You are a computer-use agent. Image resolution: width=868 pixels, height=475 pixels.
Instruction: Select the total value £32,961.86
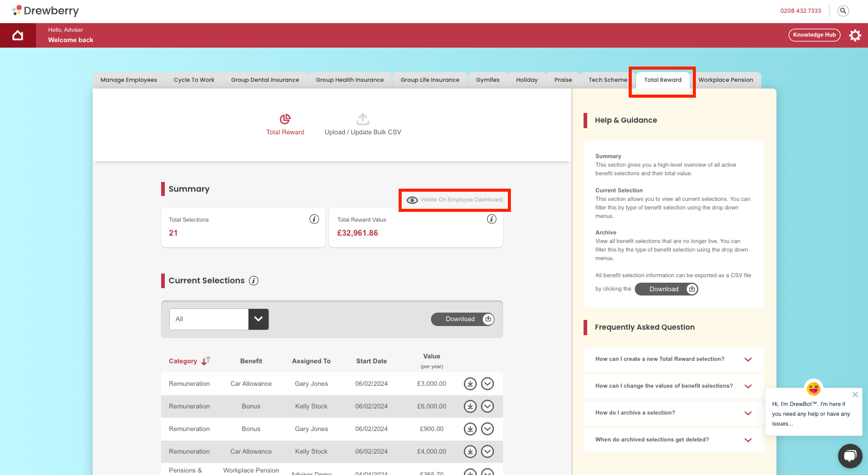(358, 233)
